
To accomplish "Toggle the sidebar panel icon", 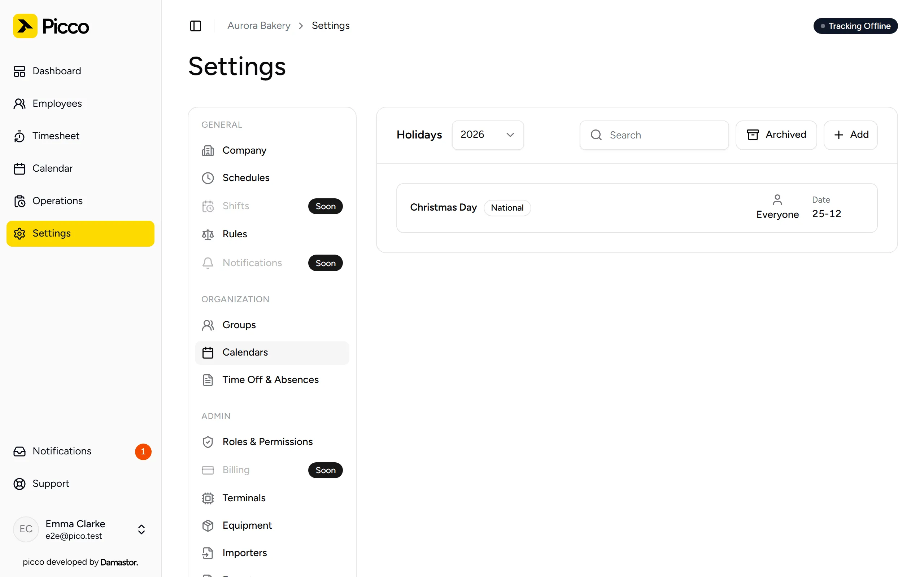I will 196,26.
